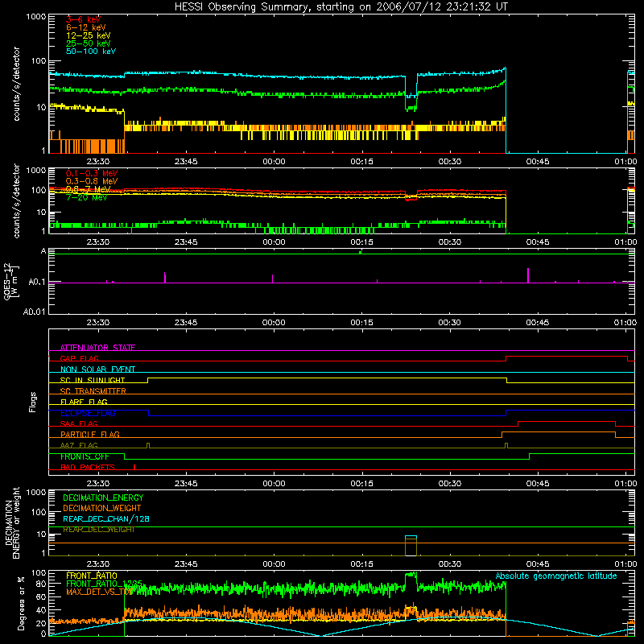
Task: Click the 00:15 tick under the Flags panel
Action: coord(361,484)
